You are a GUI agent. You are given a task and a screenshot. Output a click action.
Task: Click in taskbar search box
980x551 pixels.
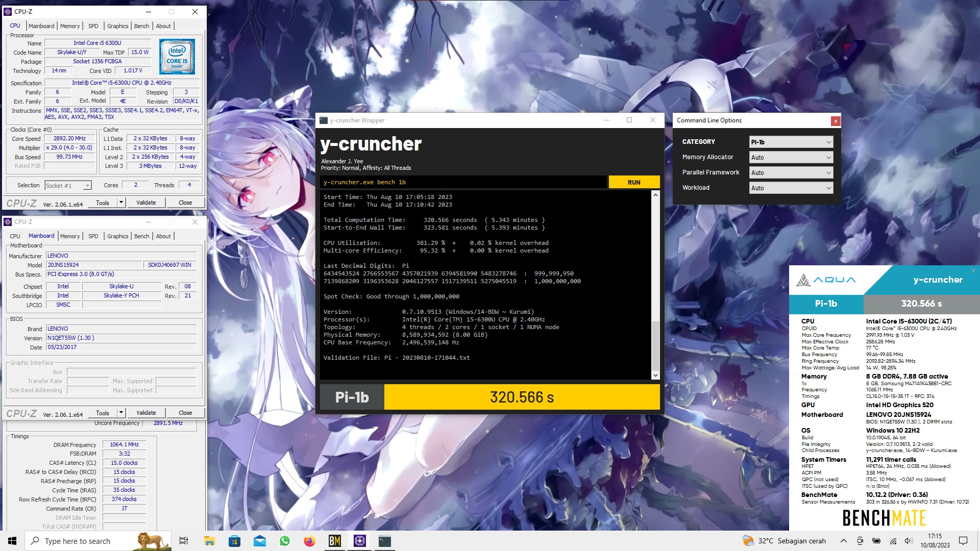tap(97, 541)
